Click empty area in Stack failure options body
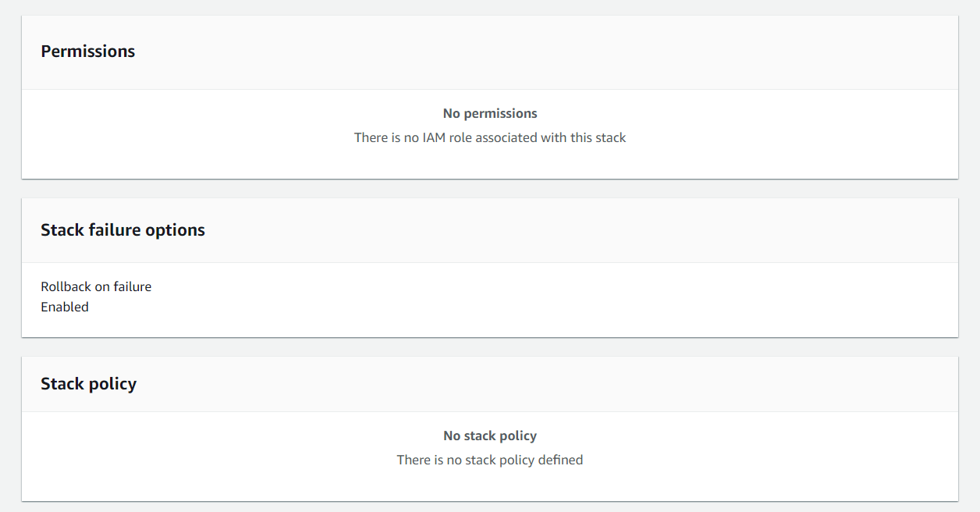 click(546, 300)
